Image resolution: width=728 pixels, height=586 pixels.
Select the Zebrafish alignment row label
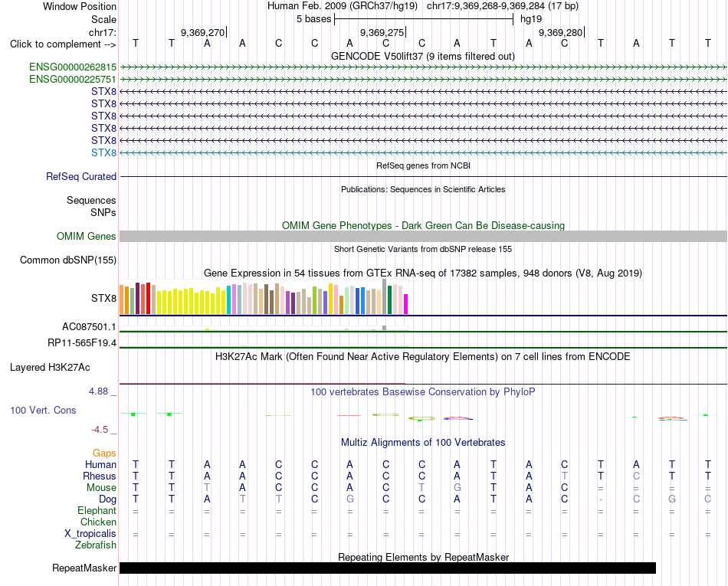click(96, 545)
